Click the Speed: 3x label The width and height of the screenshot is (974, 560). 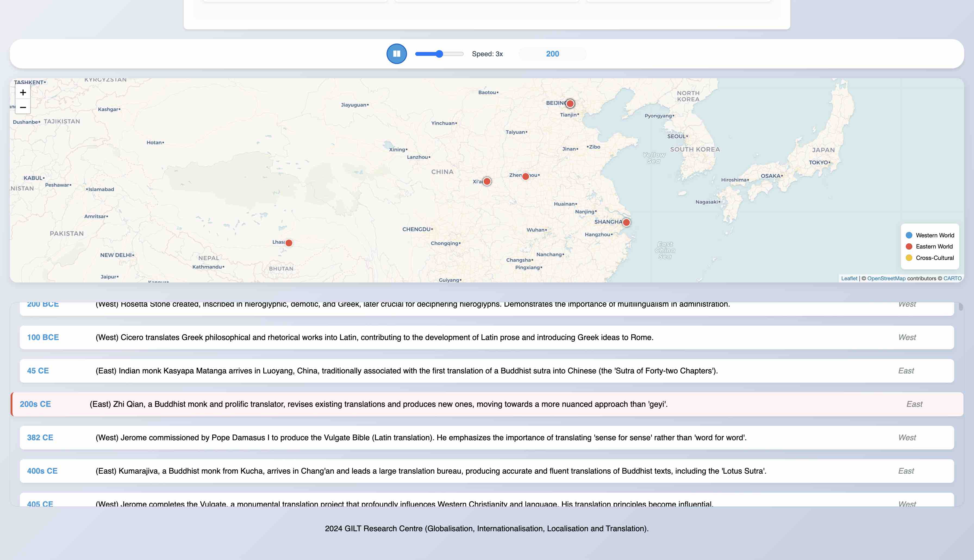[x=487, y=54]
